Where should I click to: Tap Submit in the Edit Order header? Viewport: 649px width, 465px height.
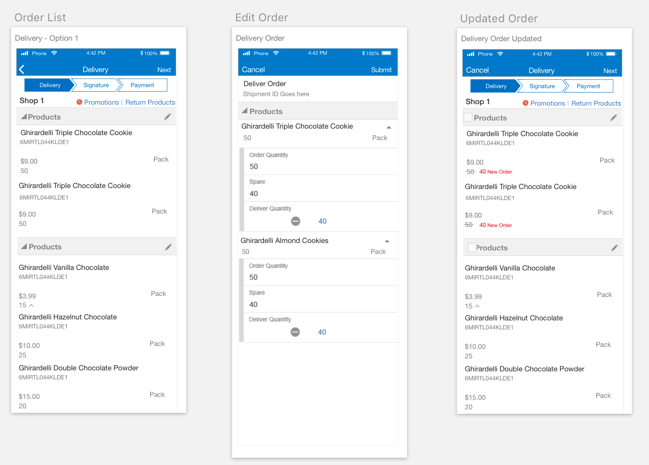(x=381, y=70)
